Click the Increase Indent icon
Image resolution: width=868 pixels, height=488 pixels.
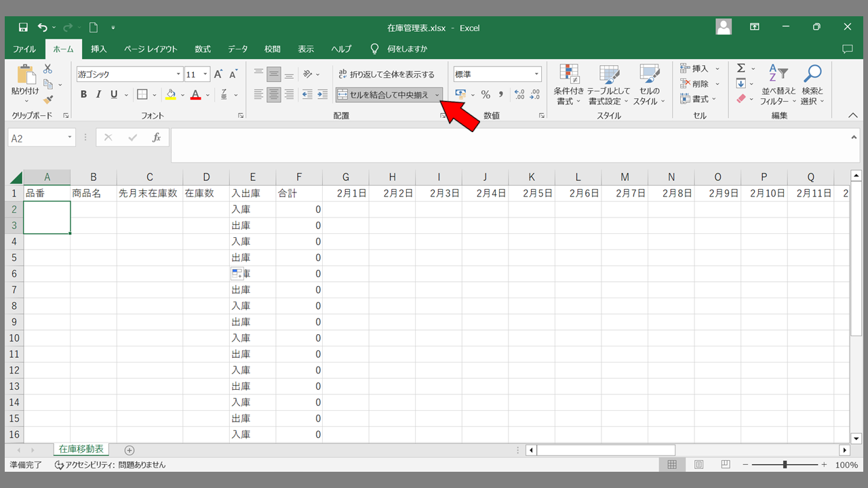click(x=321, y=95)
